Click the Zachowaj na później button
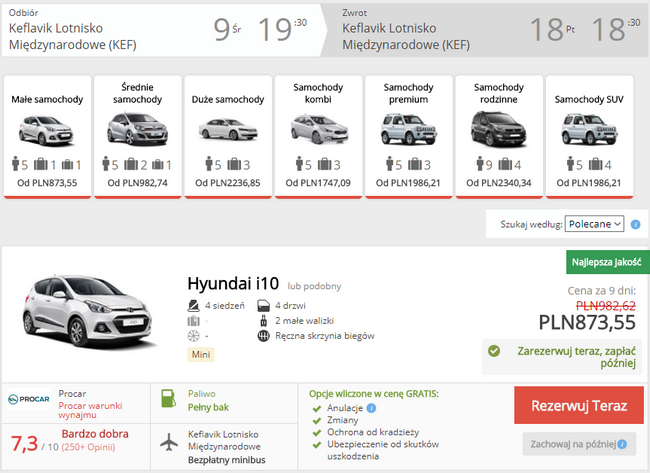 (579, 444)
